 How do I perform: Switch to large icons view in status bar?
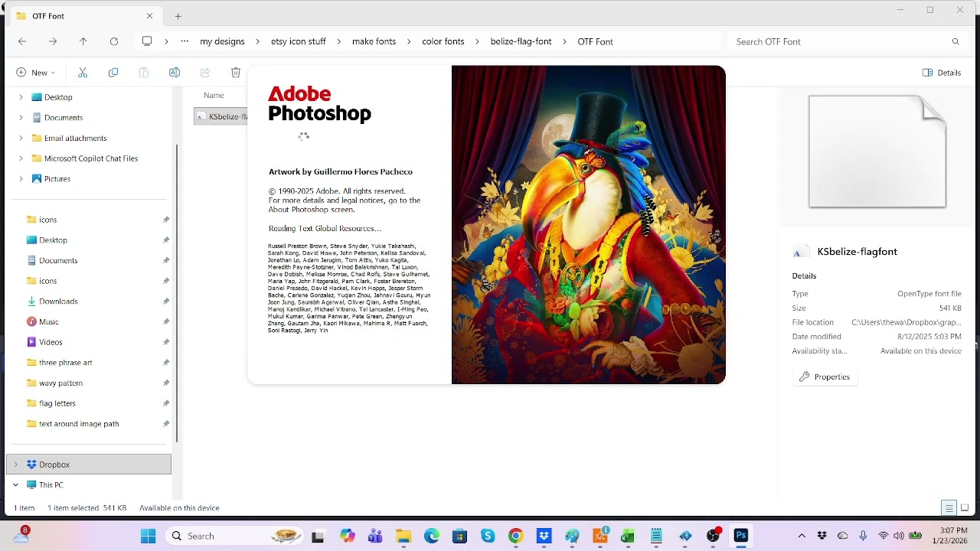(965, 508)
